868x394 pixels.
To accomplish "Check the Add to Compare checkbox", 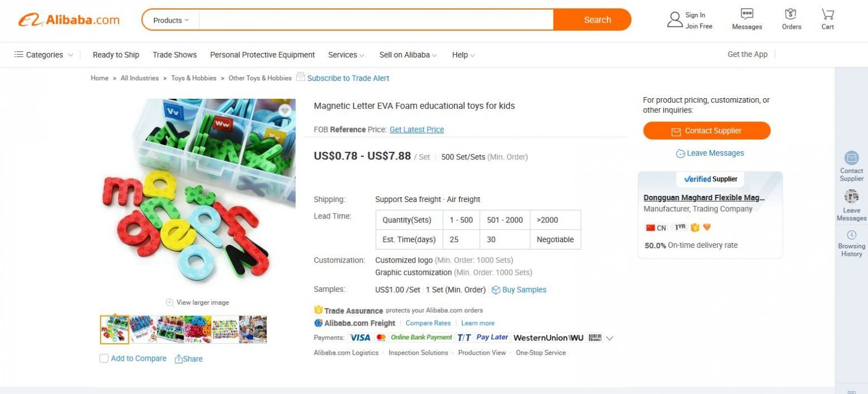I will click(x=104, y=358).
